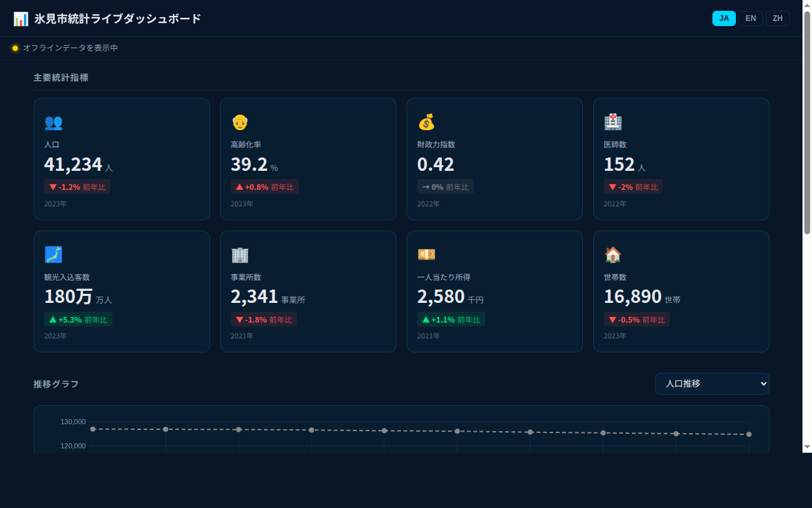Click the Japan map icon on 観光入込客数 card
This screenshot has height=508, width=812.
pos(53,255)
